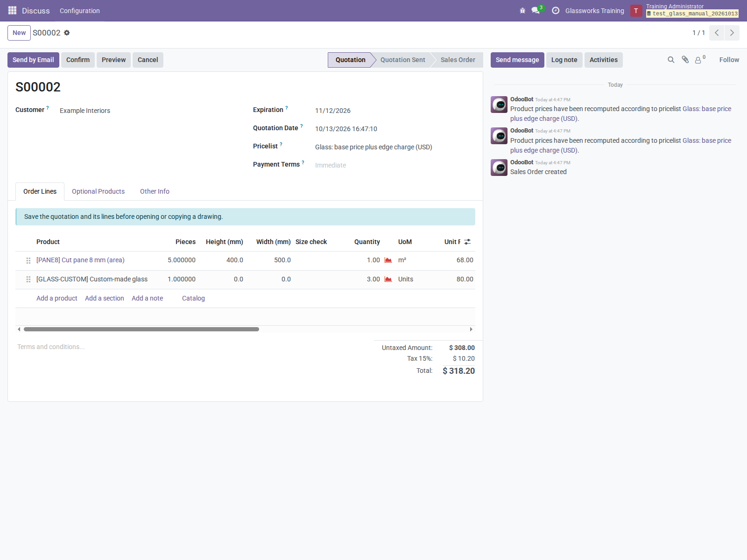
Task: Open the conversations chat icon
Action: pos(536,10)
